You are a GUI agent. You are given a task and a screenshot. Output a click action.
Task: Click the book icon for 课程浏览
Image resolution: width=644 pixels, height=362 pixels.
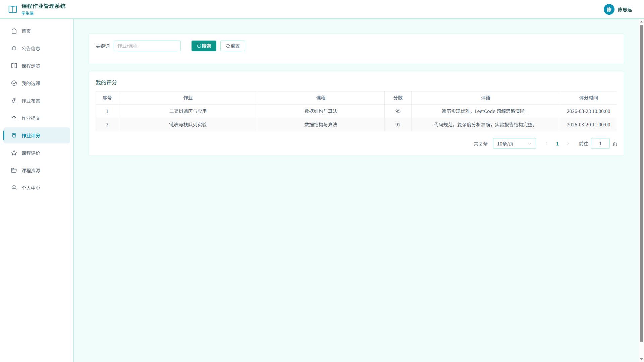click(x=14, y=66)
